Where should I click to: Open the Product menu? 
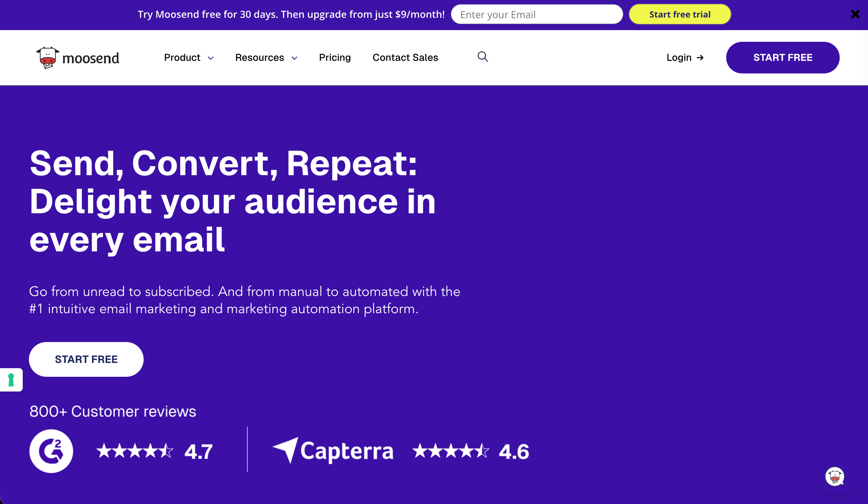pyautogui.click(x=182, y=57)
